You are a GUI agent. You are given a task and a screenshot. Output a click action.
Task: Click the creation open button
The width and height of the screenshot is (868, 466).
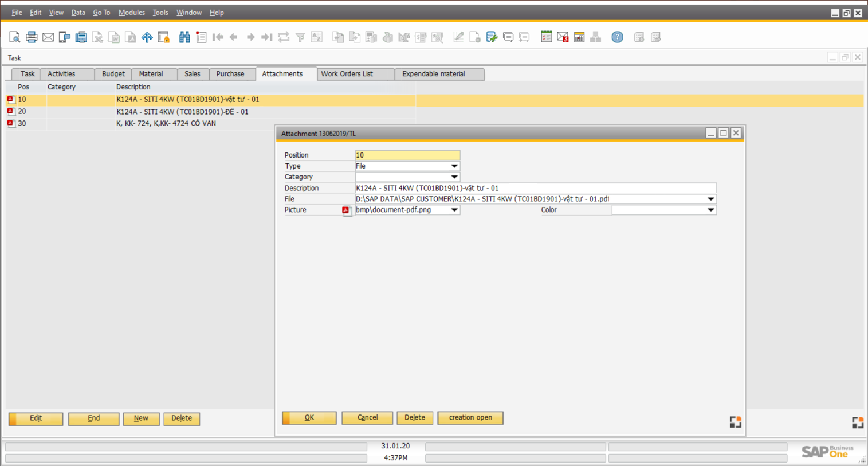(470, 418)
